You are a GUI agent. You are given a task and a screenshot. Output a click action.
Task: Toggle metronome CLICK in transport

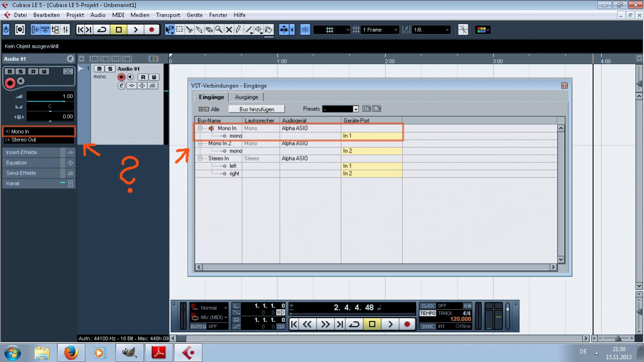tap(427, 306)
